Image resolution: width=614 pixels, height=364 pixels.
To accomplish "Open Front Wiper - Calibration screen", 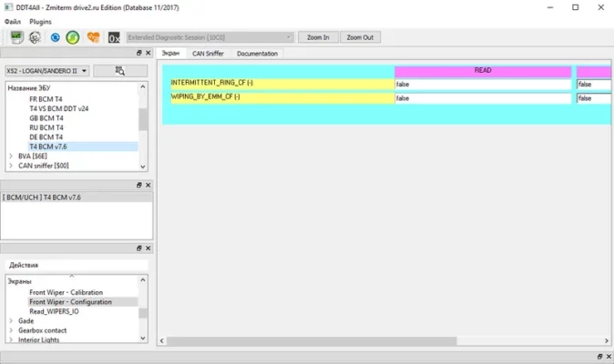I will (67, 292).
